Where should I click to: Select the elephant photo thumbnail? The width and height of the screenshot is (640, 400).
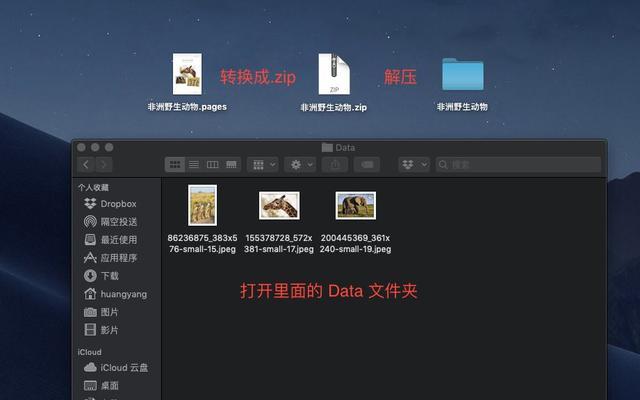[x=356, y=205]
